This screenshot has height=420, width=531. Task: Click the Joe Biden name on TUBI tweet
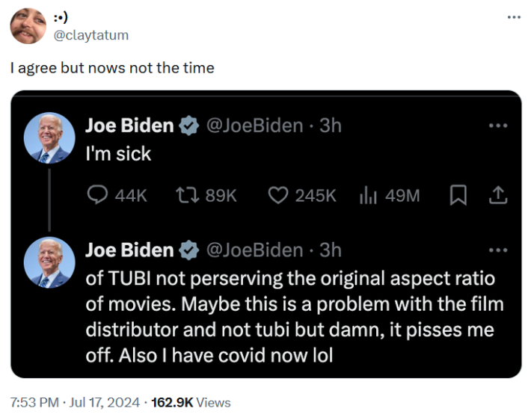tap(129, 250)
